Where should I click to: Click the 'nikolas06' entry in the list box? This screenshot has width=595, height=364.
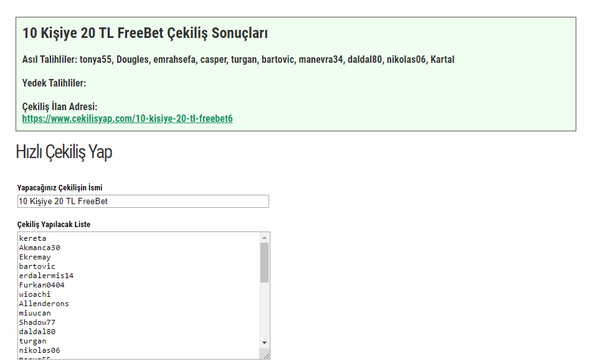(x=39, y=350)
